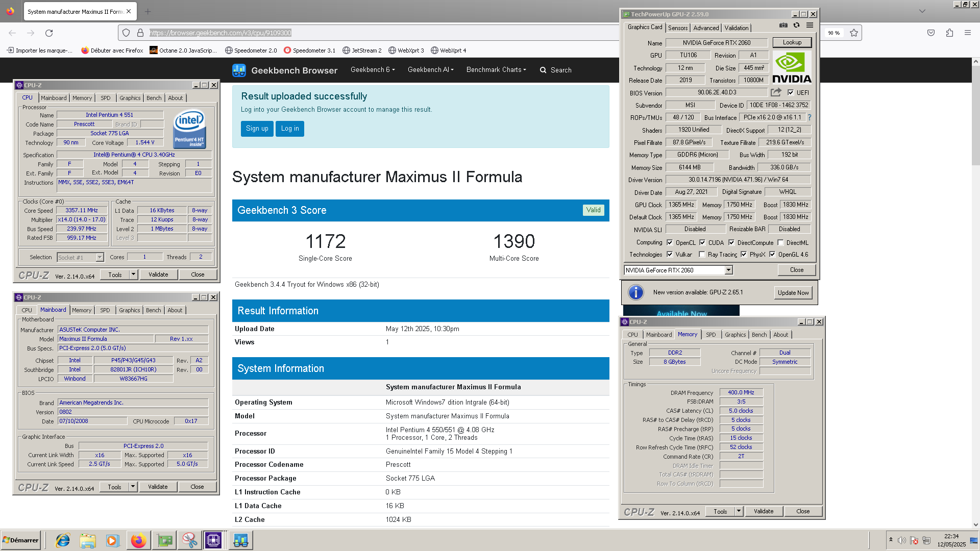The width and height of the screenshot is (980, 551).
Task: Open the Firefox list all tabs dropdown
Action: 922,11
